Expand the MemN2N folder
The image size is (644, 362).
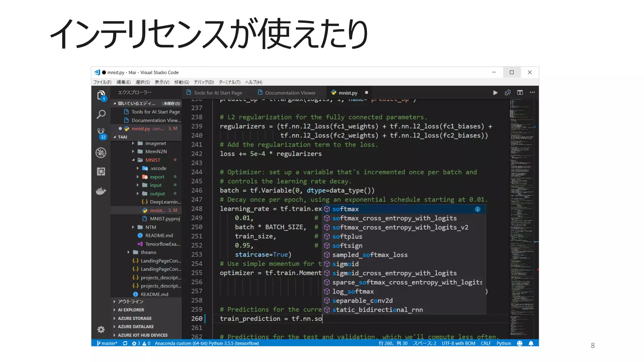click(133, 151)
